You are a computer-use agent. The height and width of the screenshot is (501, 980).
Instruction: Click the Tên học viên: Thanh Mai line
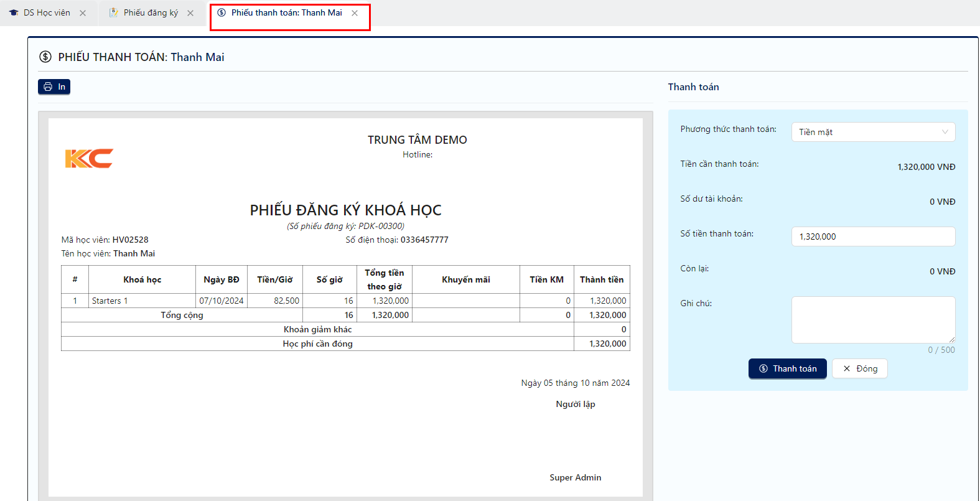tap(108, 253)
